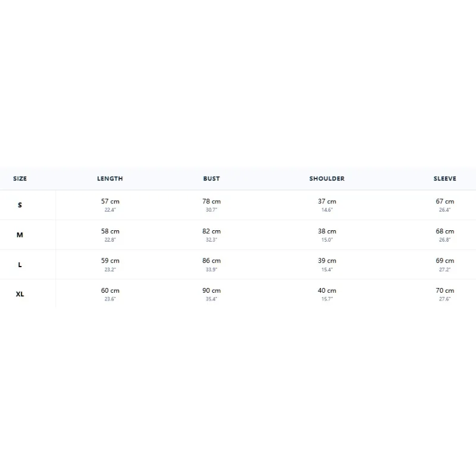Click the SLEEVE column header
Screen dimensions: 476x476
pos(444,178)
